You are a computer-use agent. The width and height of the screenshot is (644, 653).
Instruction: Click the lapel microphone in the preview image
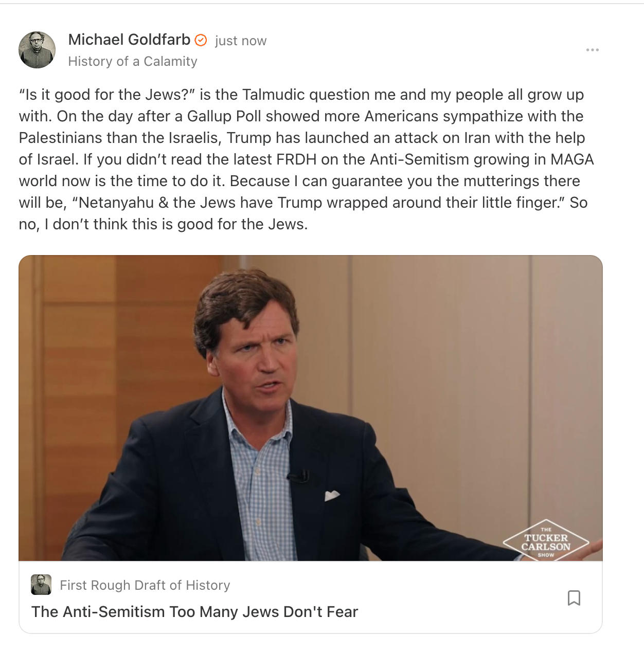(x=298, y=477)
